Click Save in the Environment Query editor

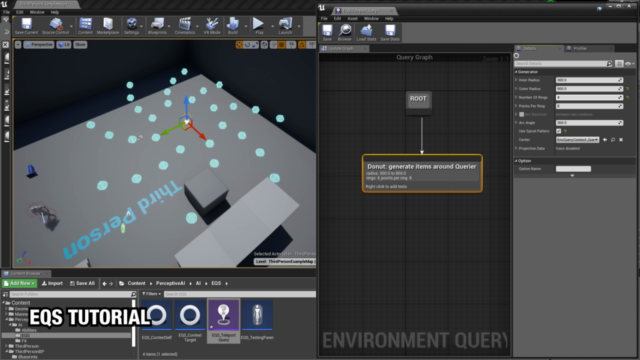click(327, 32)
